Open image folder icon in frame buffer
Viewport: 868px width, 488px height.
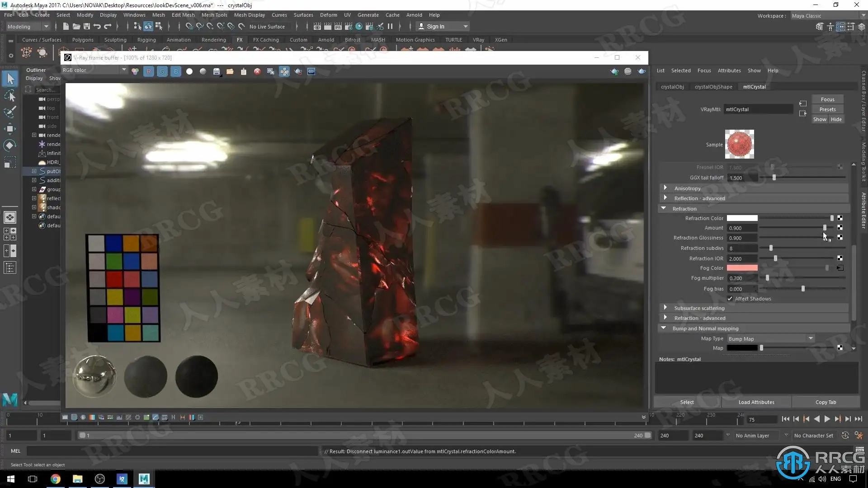click(x=230, y=71)
